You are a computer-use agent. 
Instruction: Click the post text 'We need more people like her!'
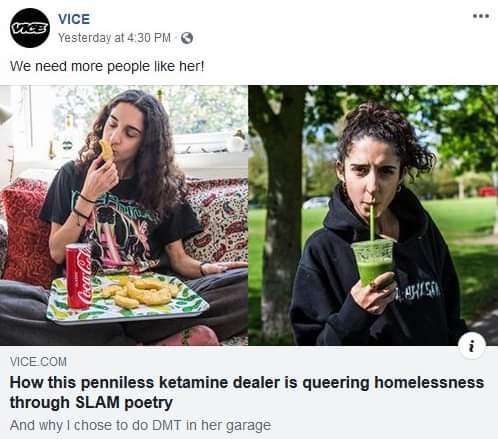107,66
